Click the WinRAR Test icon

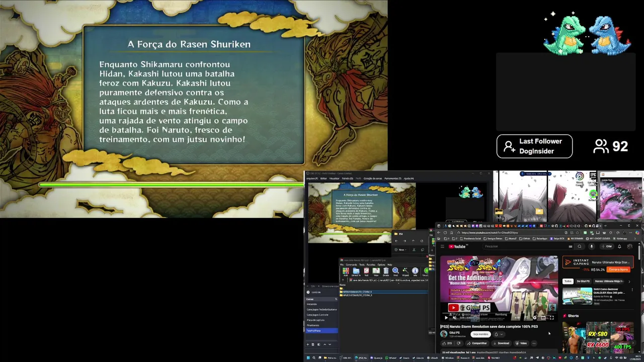pos(366,271)
